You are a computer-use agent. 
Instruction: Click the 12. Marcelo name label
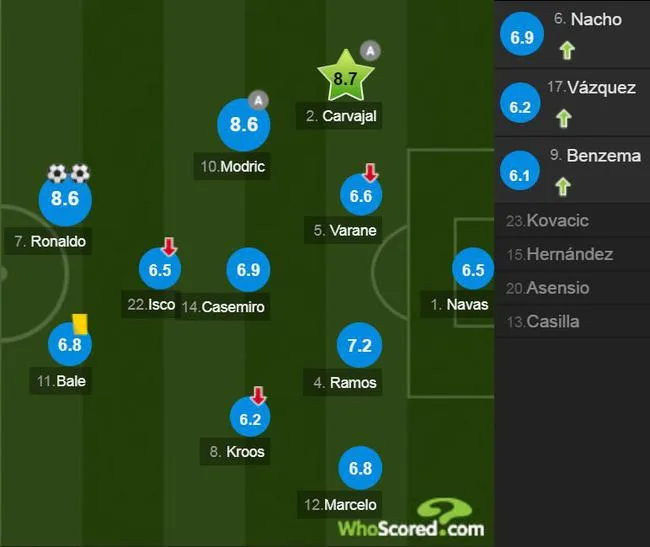340,505
